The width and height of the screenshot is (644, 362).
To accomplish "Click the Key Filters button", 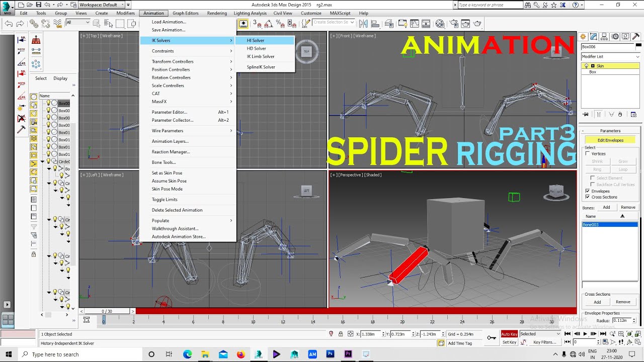I will point(545,342).
